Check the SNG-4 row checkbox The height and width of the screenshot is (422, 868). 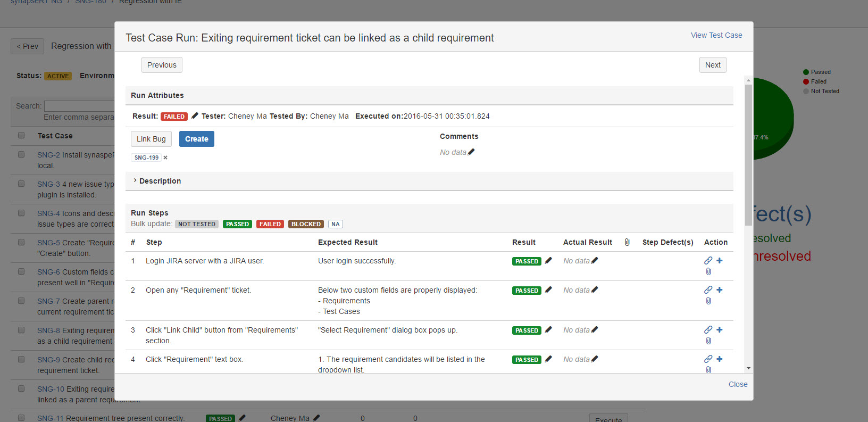tap(21, 213)
